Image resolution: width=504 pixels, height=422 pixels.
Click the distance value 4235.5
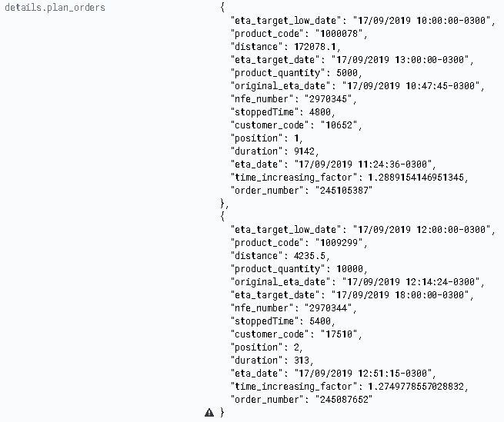[x=309, y=256]
